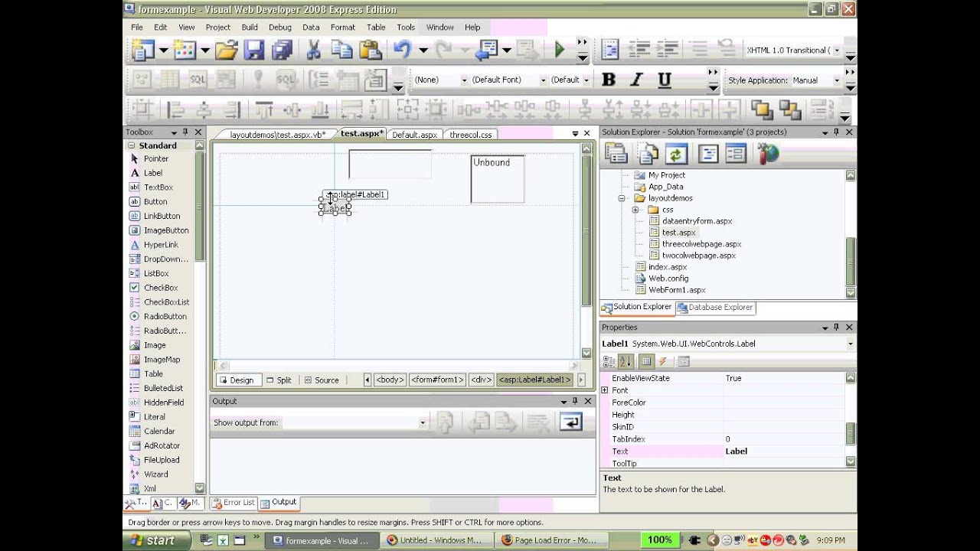Select the TextBox control in the Toolbox
Viewport: 980px width, 551px height.
click(158, 187)
